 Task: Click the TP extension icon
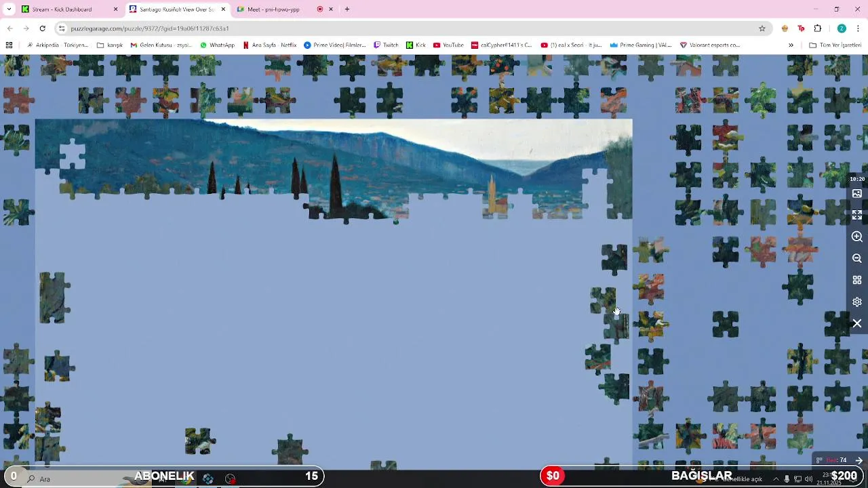[x=801, y=28]
